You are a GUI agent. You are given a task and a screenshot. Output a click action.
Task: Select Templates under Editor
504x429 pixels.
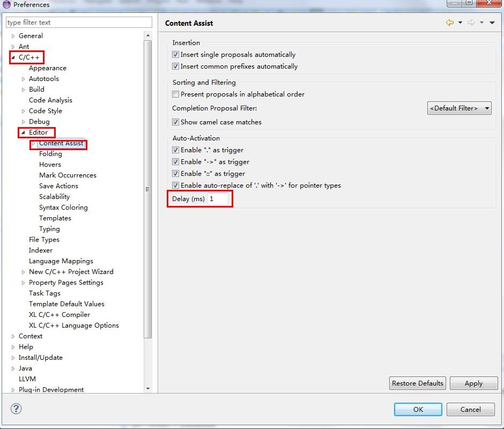[55, 218]
